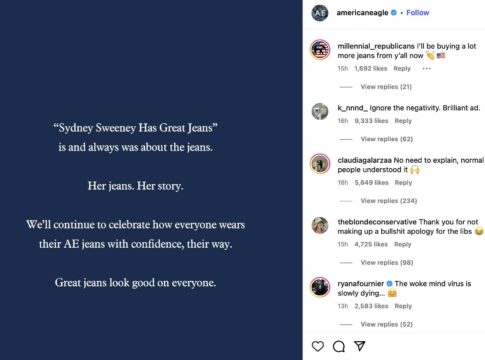Open millennial_republicans profile avatar
The image size is (485, 360).
pyautogui.click(x=320, y=50)
